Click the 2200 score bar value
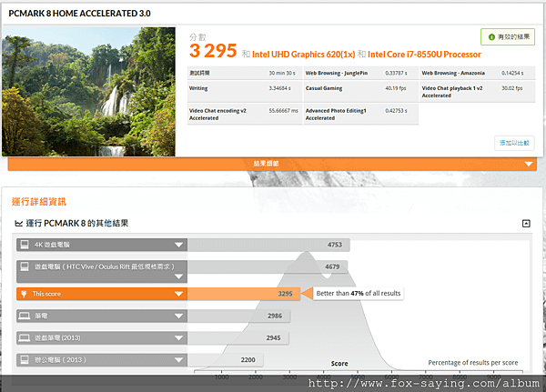Image resolution: width=546 pixels, height=392 pixels. pyautogui.click(x=248, y=359)
